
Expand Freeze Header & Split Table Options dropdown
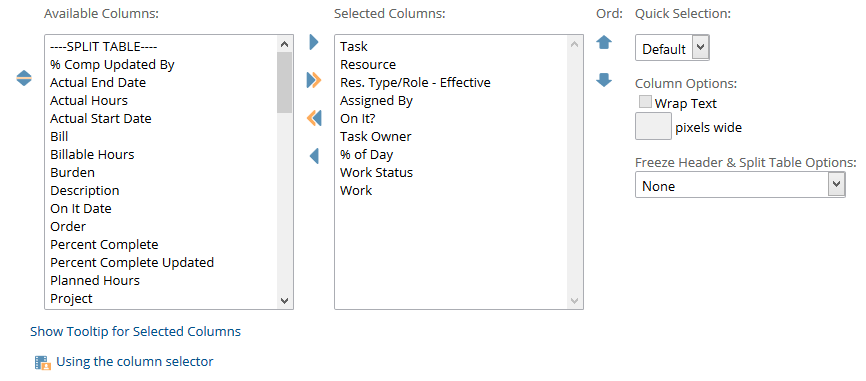click(740, 185)
